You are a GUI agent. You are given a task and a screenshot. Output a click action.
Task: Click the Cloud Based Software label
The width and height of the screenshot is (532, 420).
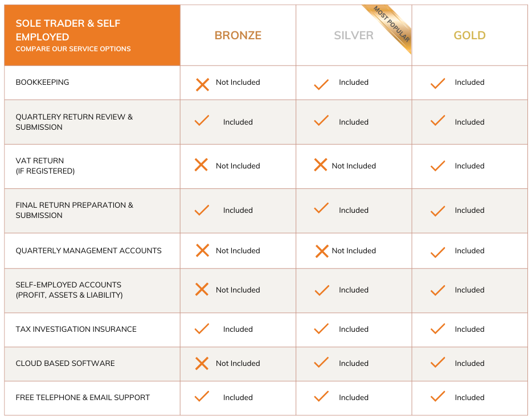coord(65,364)
